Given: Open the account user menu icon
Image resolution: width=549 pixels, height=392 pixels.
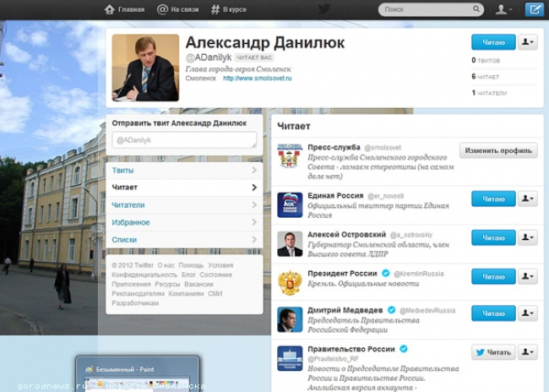Looking at the screenshot, I should pos(504,9).
